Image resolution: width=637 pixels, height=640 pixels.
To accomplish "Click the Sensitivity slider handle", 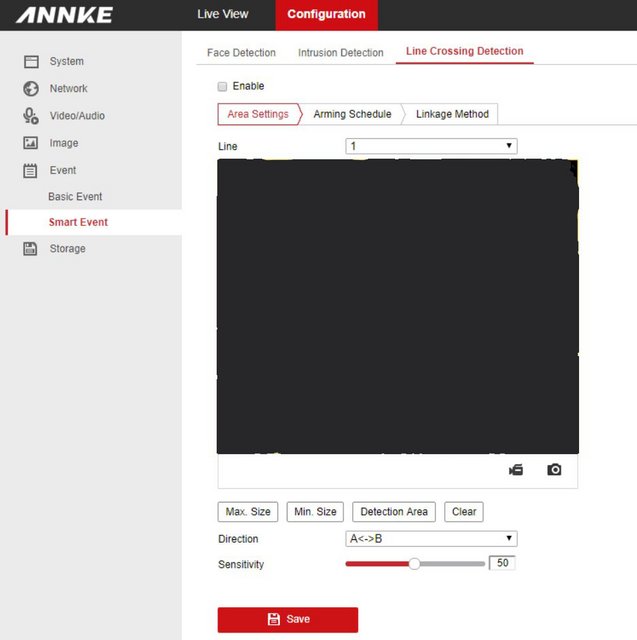I will [x=414, y=564].
